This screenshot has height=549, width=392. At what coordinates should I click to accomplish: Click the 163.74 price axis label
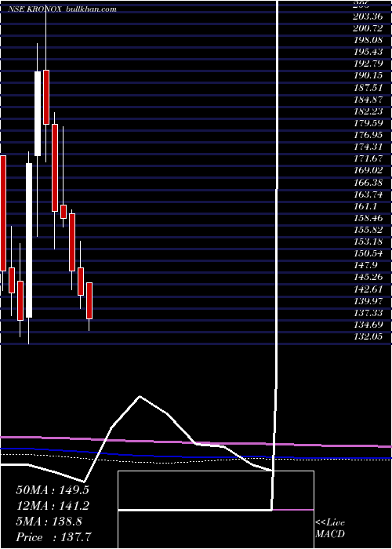click(x=369, y=194)
